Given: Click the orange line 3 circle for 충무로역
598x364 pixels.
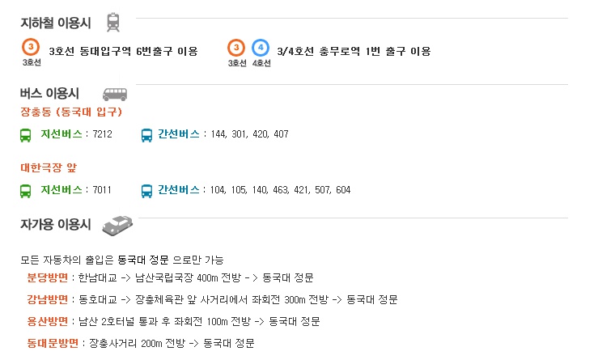Looking at the screenshot, I should 236,48.
